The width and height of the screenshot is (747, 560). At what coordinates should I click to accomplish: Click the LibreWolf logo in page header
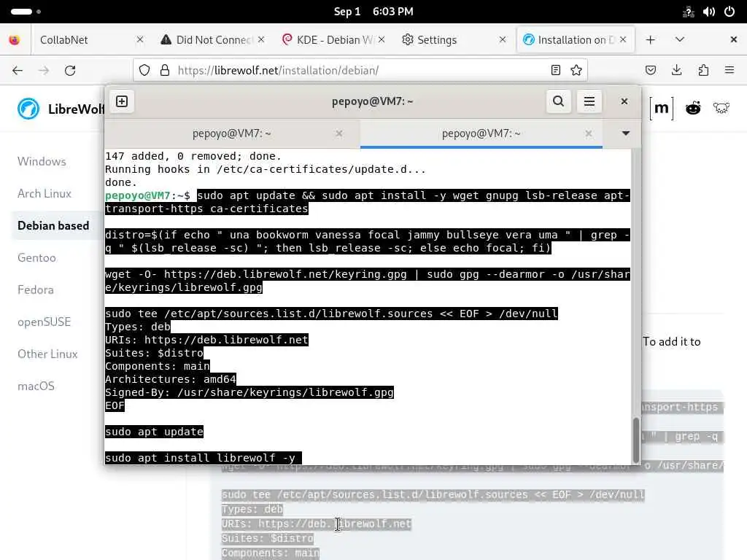tap(28, 109)
